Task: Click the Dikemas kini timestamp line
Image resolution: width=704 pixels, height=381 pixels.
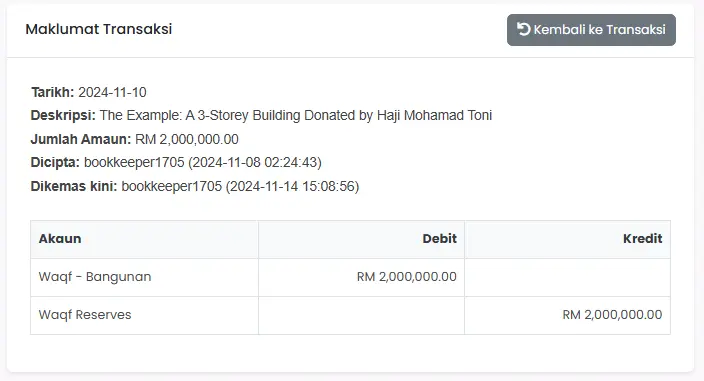Action: 195,186
